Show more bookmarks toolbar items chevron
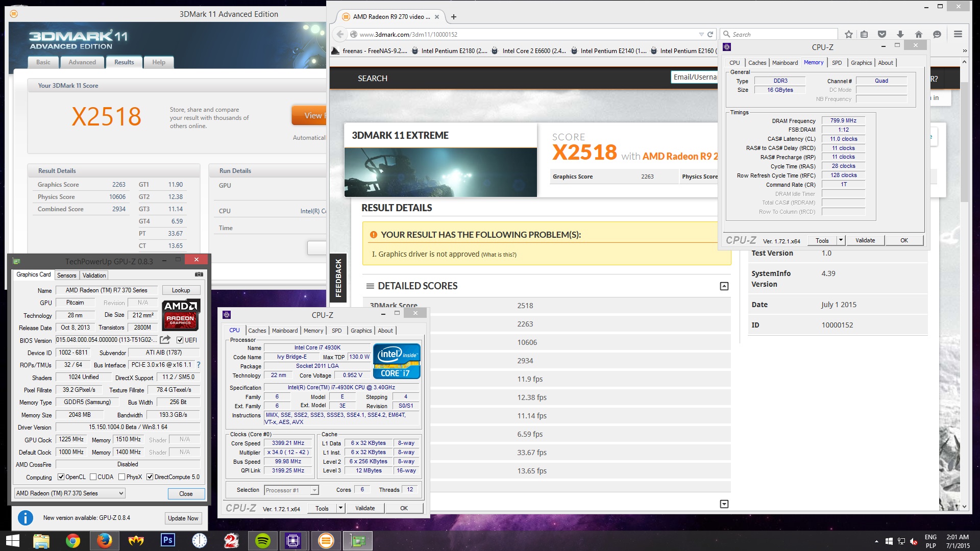 (x=965, y=51)
